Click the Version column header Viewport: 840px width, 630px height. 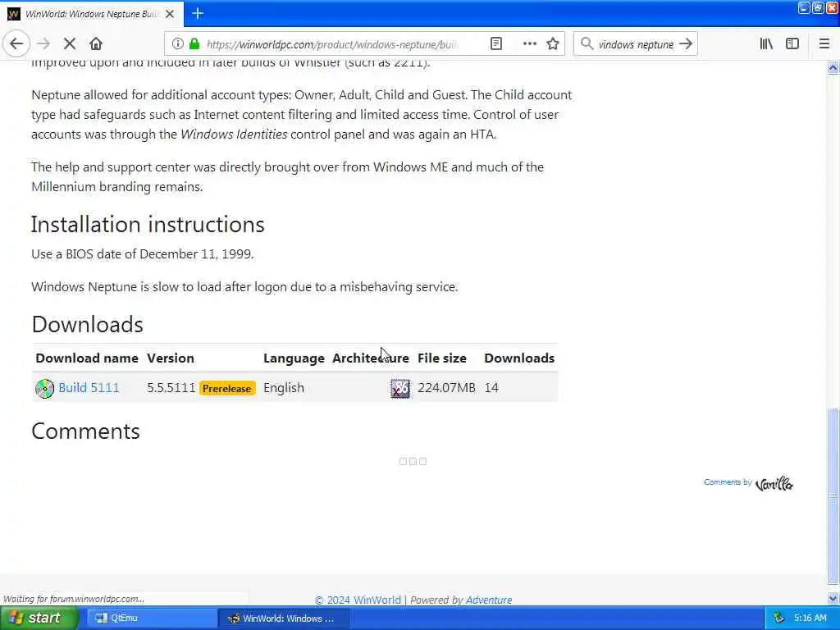[171, 358]
